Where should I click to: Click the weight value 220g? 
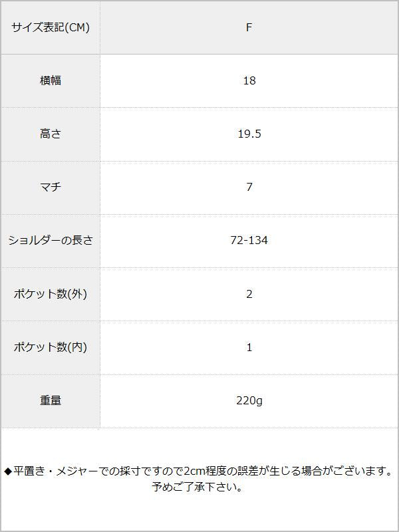pos(249,401)
